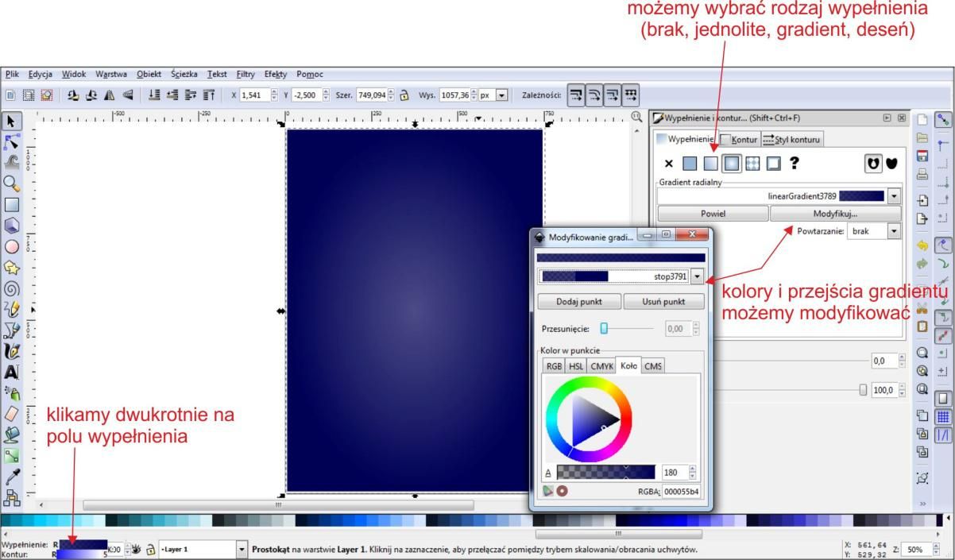The height and width of the screenshot is (560, 955).
Task: Select the Ellipse tool
Action: click(12, 246)
